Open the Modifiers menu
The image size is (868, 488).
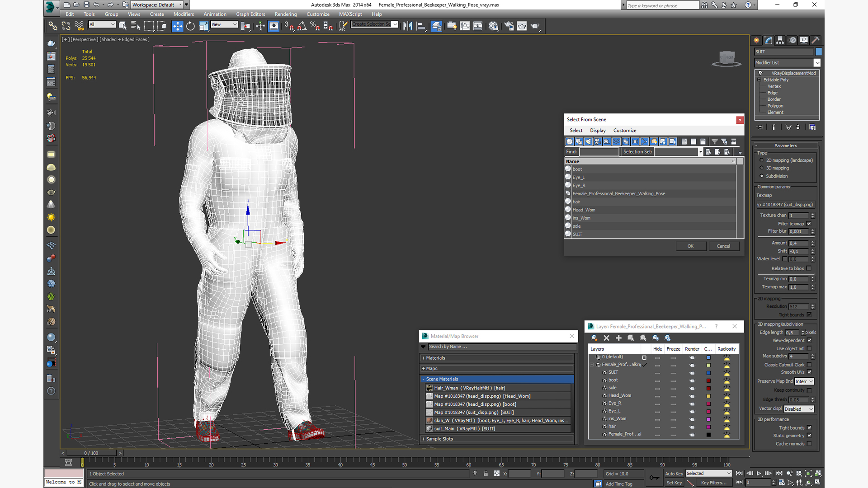184,14
